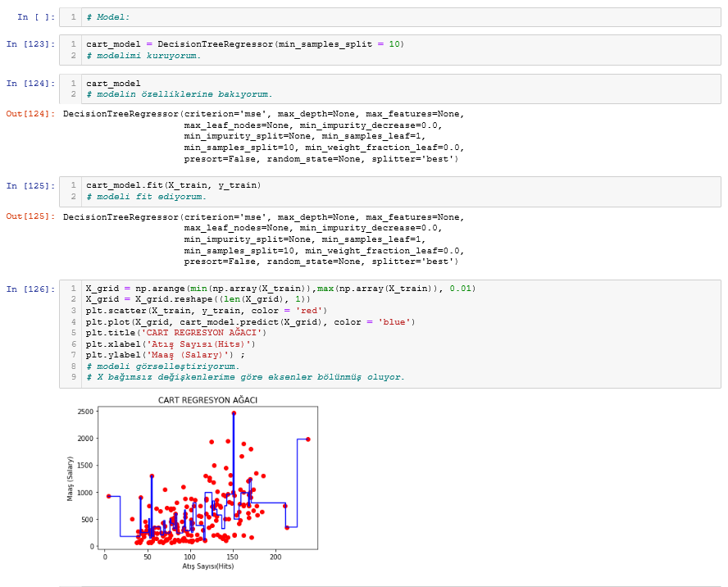Click the y-axis tick label '2500'
This screenshot has height=587, width=728.
click(x=85, y=412)
